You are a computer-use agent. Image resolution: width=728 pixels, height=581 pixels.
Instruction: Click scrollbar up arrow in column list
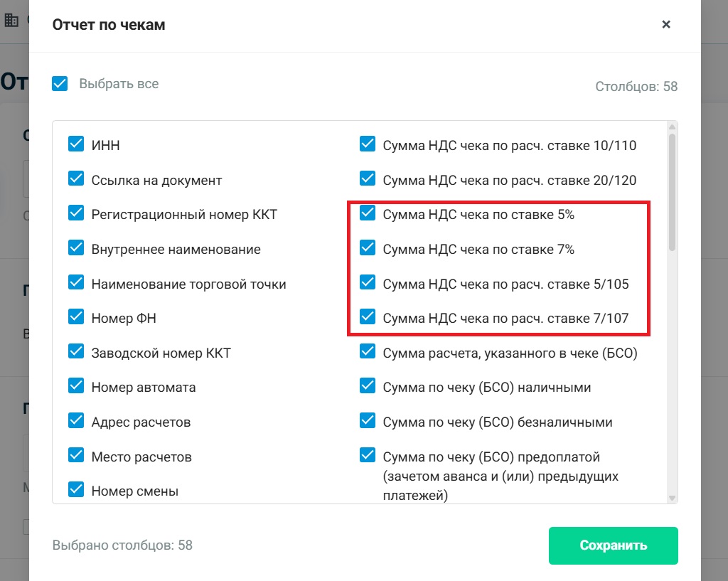point(672,127)
